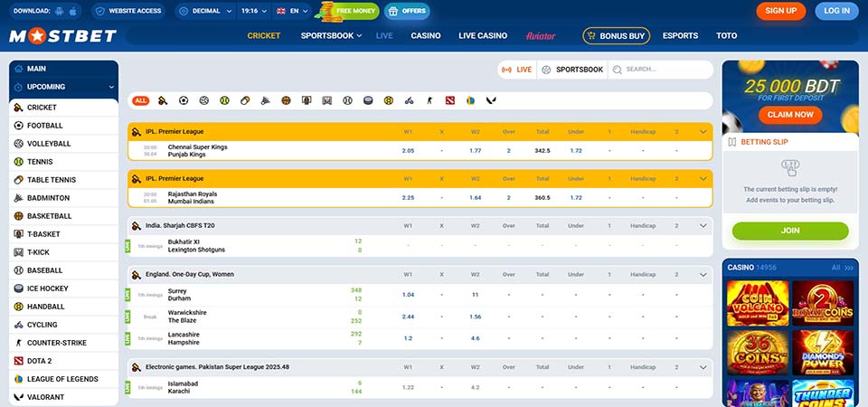This screenshot has height=407, width=868.
Task: Open the Bonus Buy nav button
Action: [616, 36]
